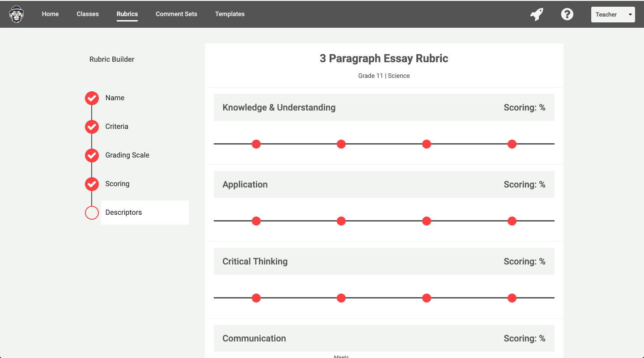Open the help question mark icon
This screenshot has width=644, height=358.
click(567, 14)
